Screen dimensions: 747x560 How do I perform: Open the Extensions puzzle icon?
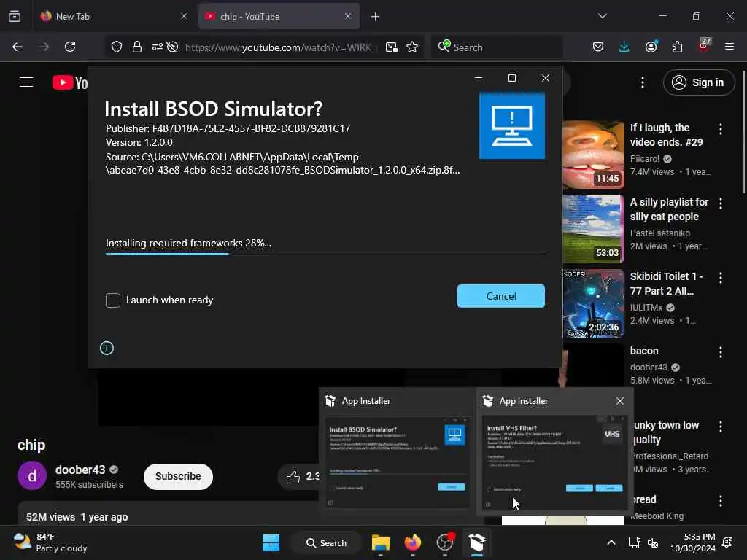[x=677, y=47]
